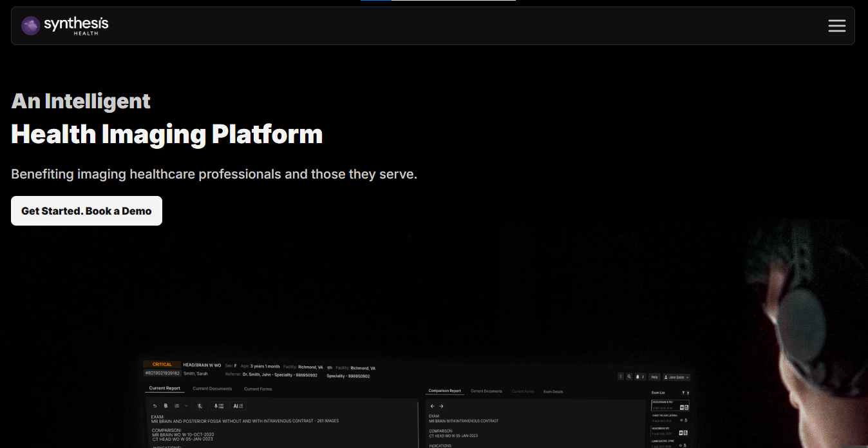Click the dictation microphone list icon
The height and width of the screenshot is (448, 868).
pos(220,406)
